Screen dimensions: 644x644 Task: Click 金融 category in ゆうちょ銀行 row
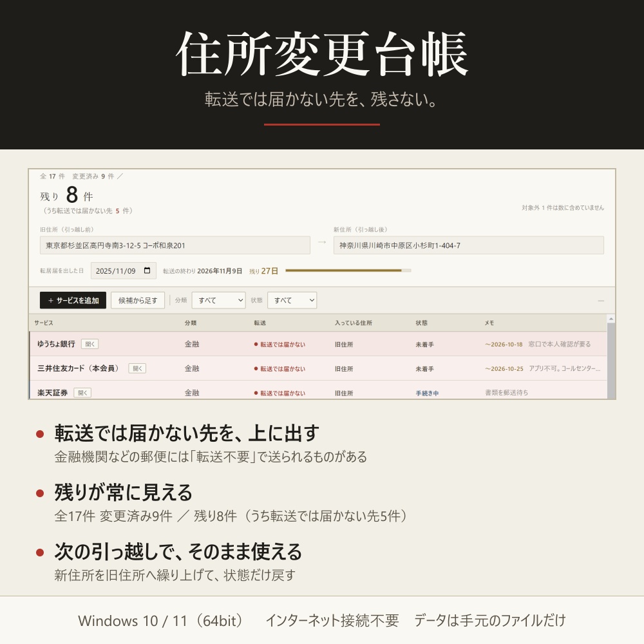[x=192, y=344]
